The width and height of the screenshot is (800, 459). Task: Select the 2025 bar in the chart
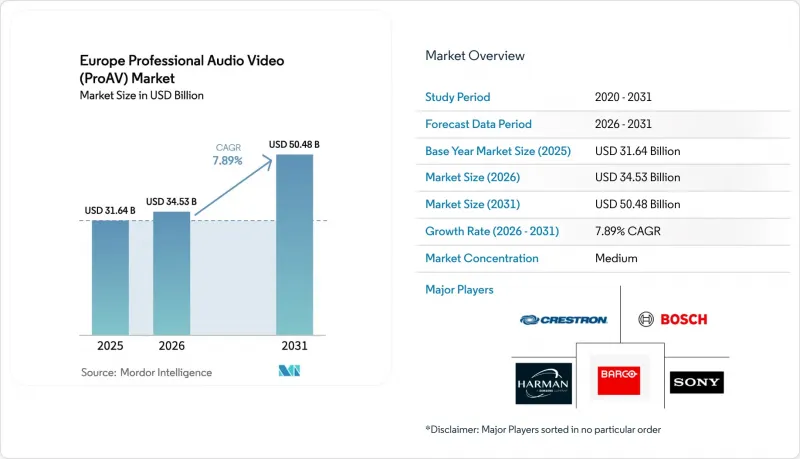[110, 277]
